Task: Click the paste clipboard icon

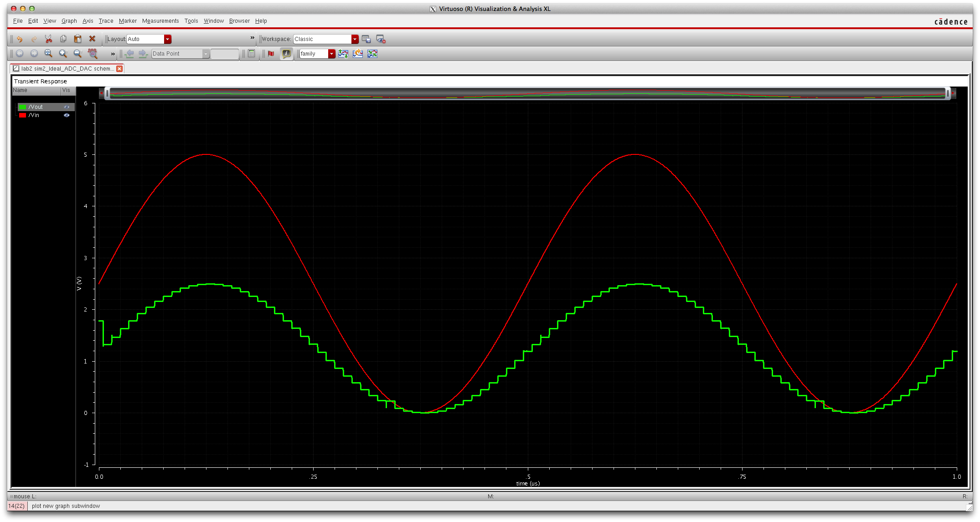Action: coord(77,39)
